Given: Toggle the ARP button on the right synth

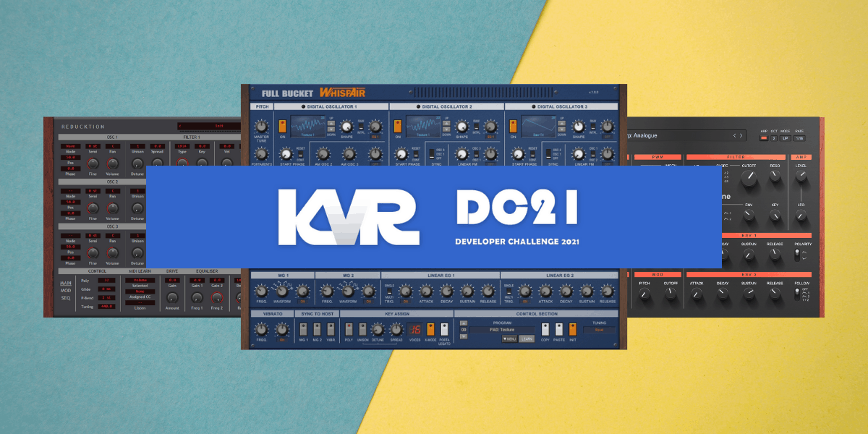Looking at the screenshot, I should (x=764, y=138).
